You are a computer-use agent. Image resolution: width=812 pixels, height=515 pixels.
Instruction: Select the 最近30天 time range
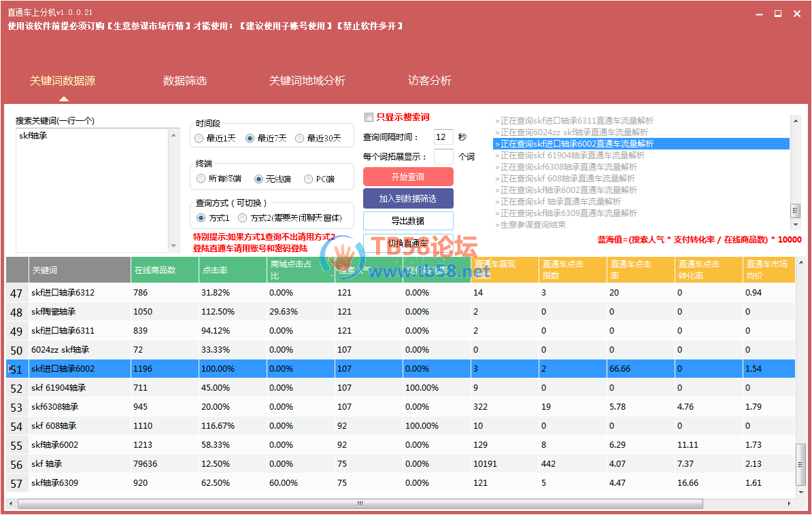[318, 138]
